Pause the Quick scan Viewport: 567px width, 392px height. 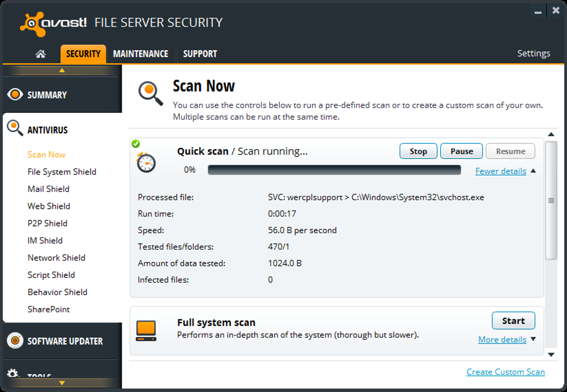click(x=461, y=151)
